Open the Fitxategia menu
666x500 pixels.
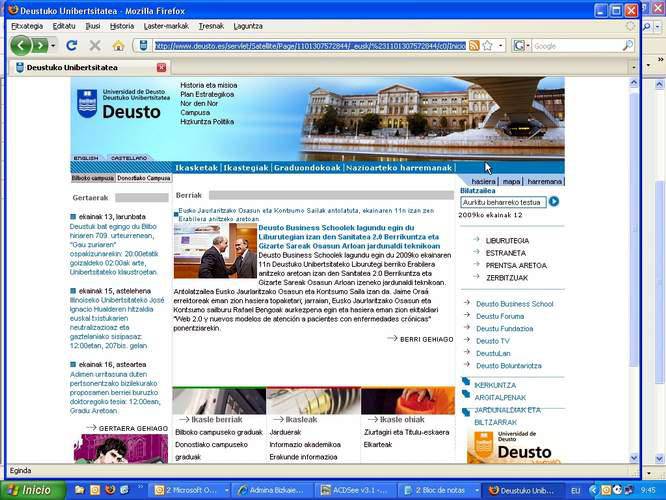coord(27,26)
